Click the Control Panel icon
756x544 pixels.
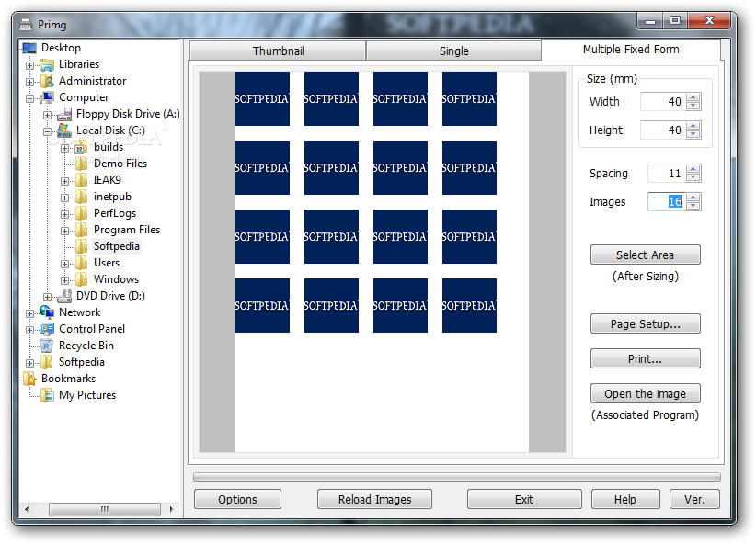click(47, 329)
